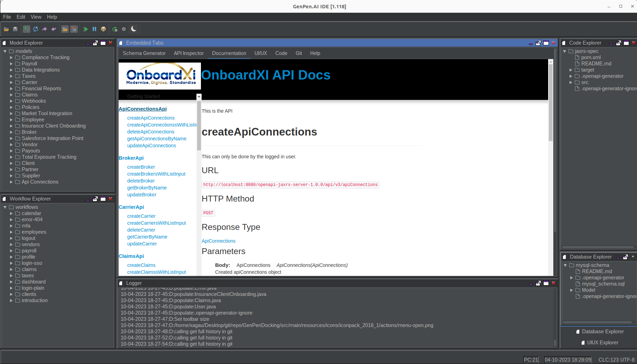Select the login-sso workflow item
Viewport: 637px width, 364px height.
coord(32,263)
